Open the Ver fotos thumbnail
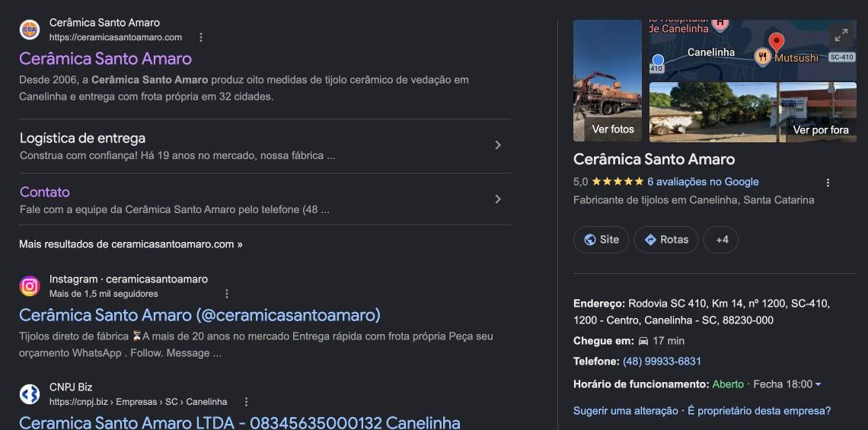Screen dimensions: 868x430 click(x=608, y=81)
